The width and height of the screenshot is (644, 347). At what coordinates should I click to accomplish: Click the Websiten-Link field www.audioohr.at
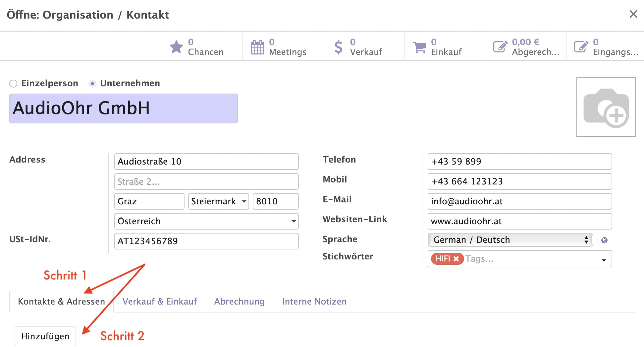pos(520,221)
